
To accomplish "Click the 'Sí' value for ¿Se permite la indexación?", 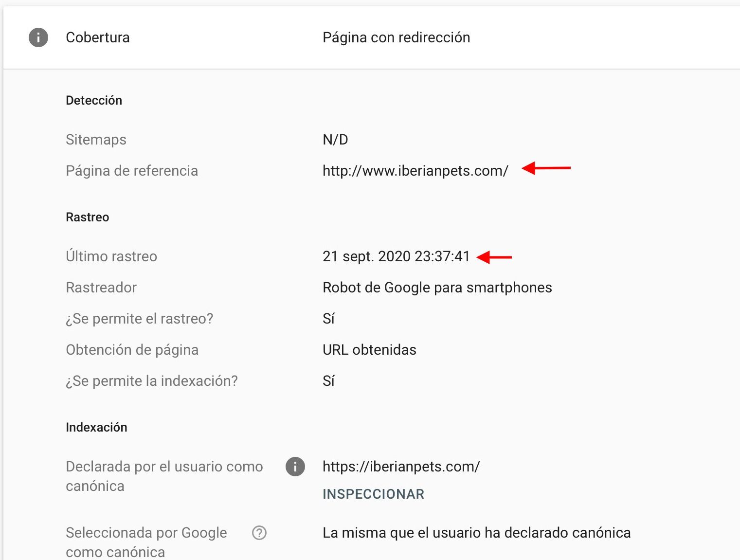I will click(328, 381).
